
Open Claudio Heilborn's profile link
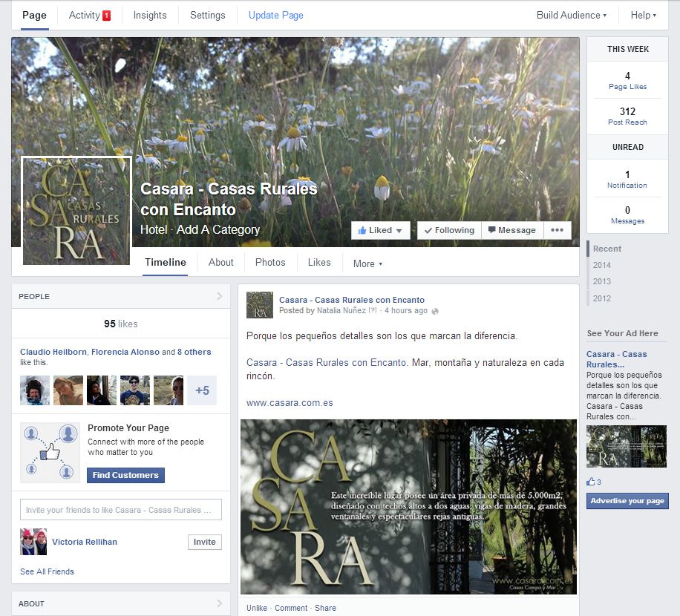[x=53, y=352]
